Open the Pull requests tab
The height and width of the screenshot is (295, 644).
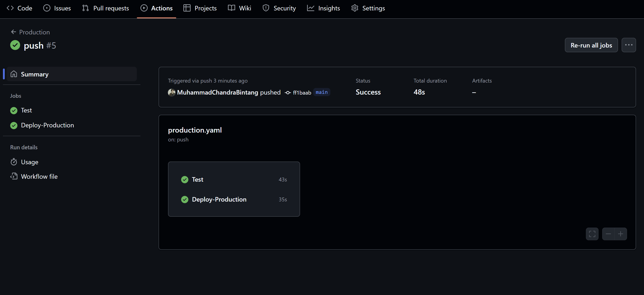tap(106, 8)
